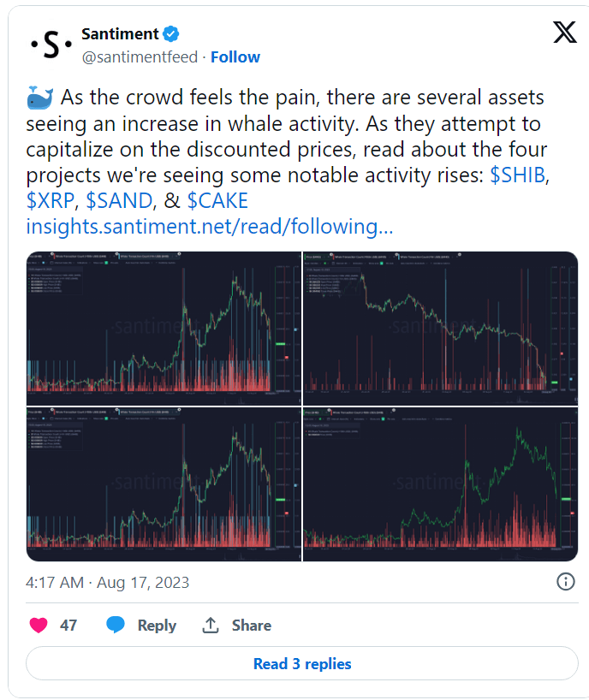
Task: Open the $CAKE cashtag link
Action: [217, 200]
